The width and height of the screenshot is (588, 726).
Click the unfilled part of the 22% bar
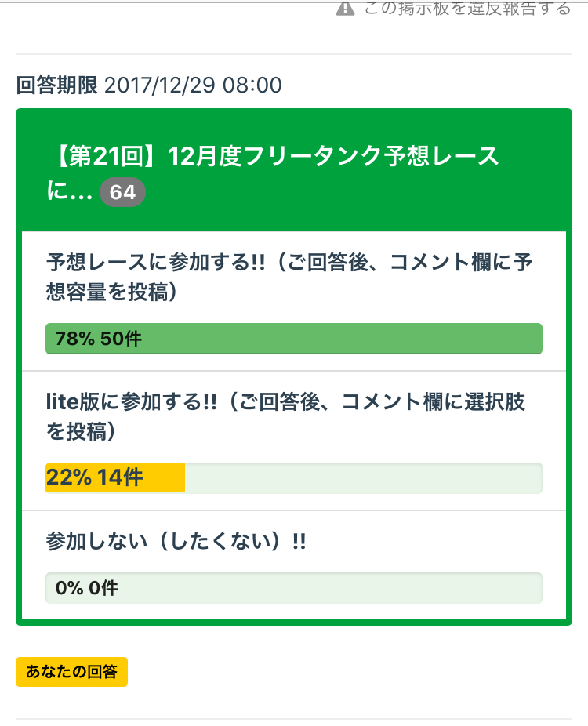362,477
